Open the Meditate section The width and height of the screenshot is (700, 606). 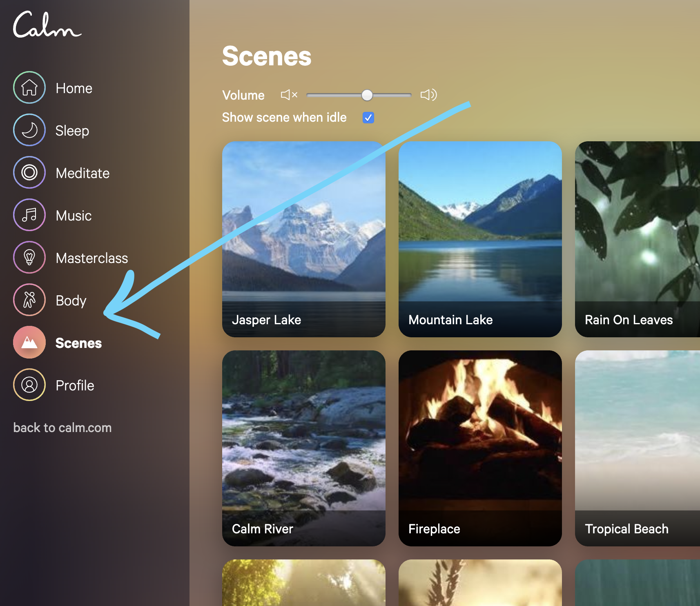pos(82,173)
